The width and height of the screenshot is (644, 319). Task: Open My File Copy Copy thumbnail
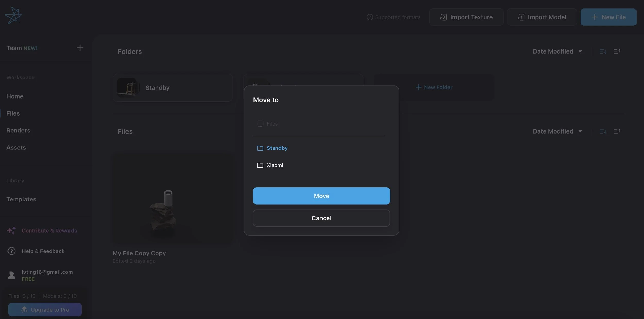pyautogui.click(x=173, y=198)
